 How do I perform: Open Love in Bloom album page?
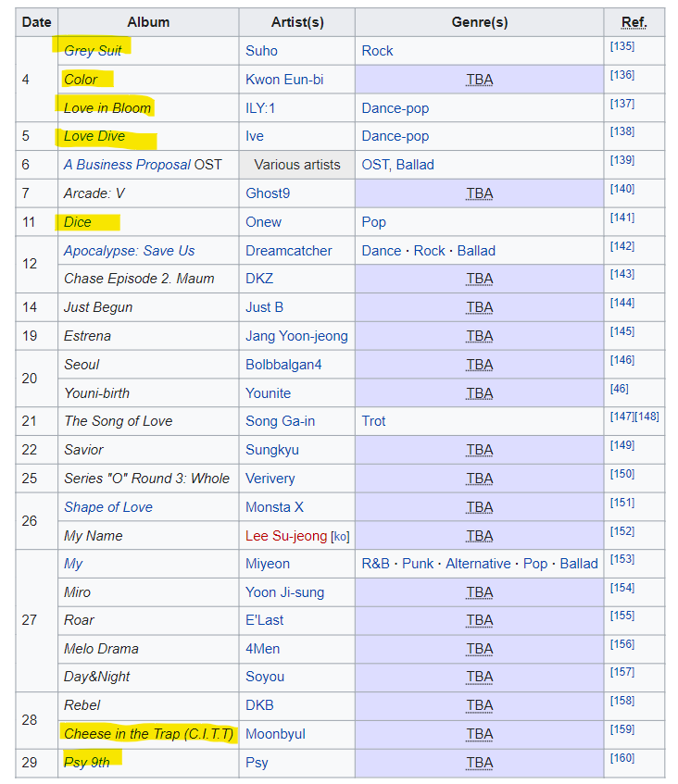107,108
